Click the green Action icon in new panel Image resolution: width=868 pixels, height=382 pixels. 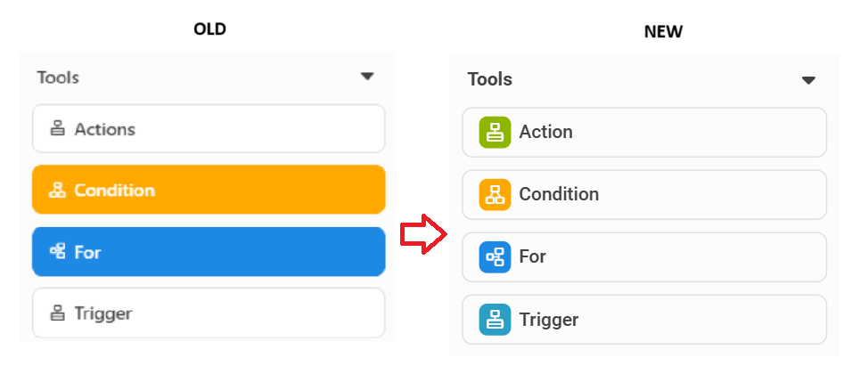pyautogui.click(x=495, y=132)
